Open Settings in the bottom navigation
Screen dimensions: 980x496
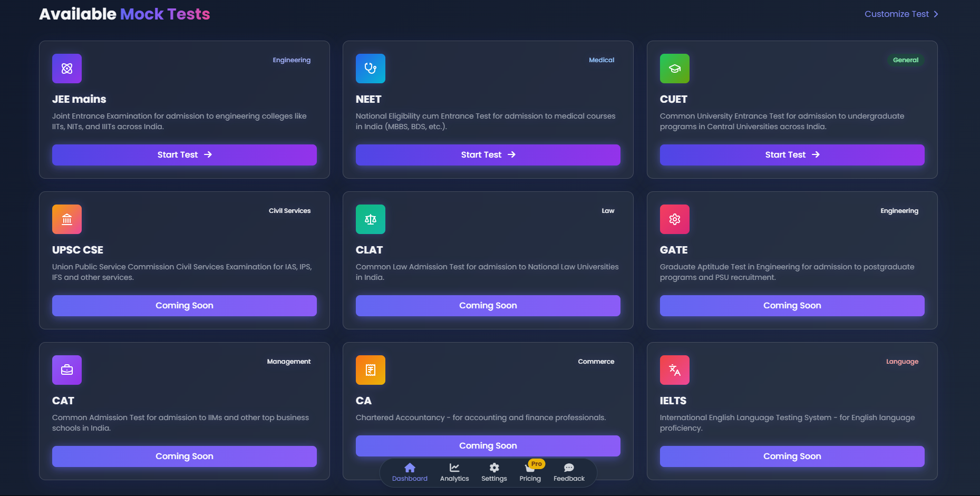tap(494, 472)
